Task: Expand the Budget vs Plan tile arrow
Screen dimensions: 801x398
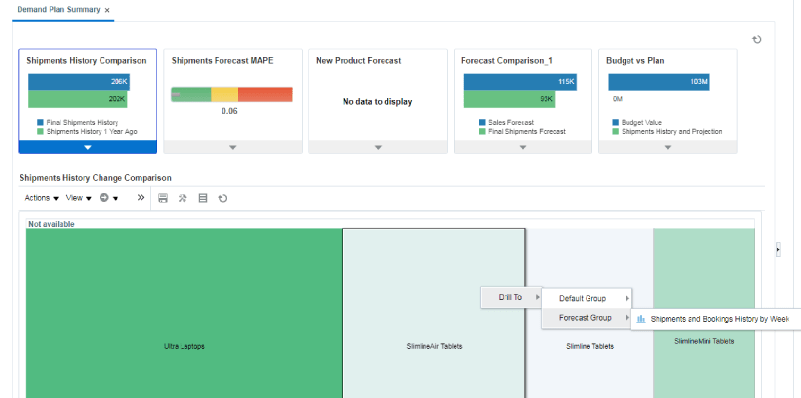Action: tap(668, 147)
